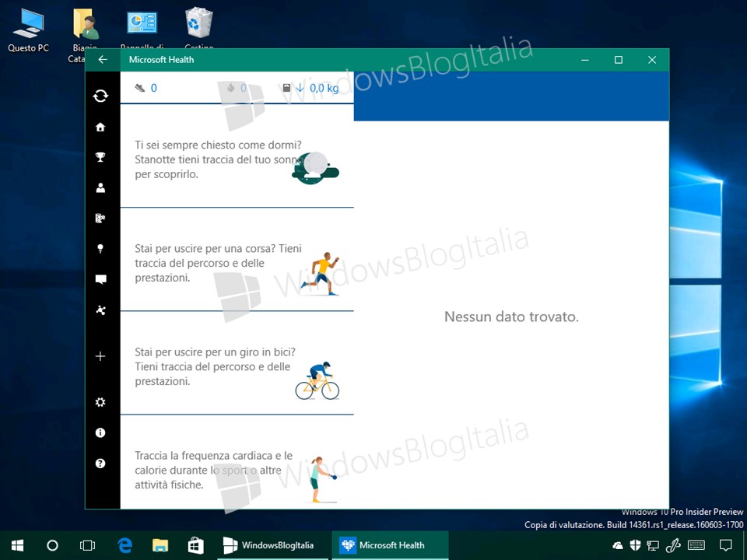Open the profile person icon
Viewport: 747px width, 560px height.
(100, 187)
